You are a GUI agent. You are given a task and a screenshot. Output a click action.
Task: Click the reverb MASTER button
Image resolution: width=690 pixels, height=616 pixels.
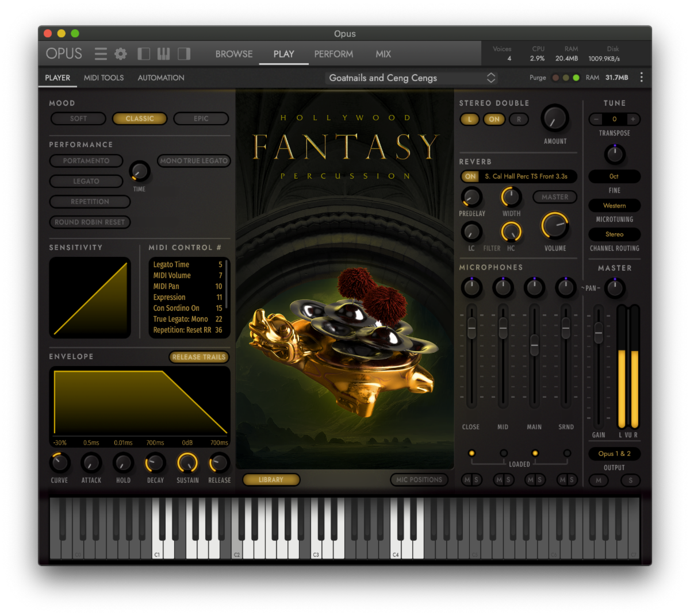point(555,197)
